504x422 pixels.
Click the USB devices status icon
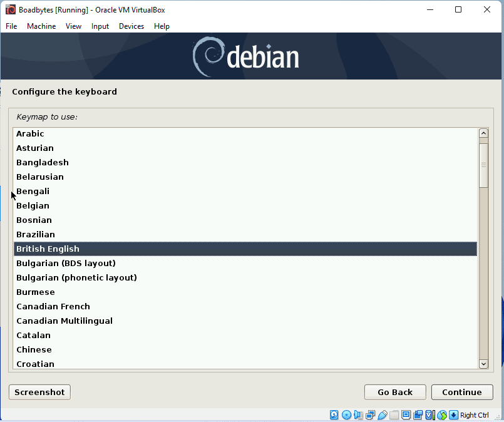coord(383,415)
